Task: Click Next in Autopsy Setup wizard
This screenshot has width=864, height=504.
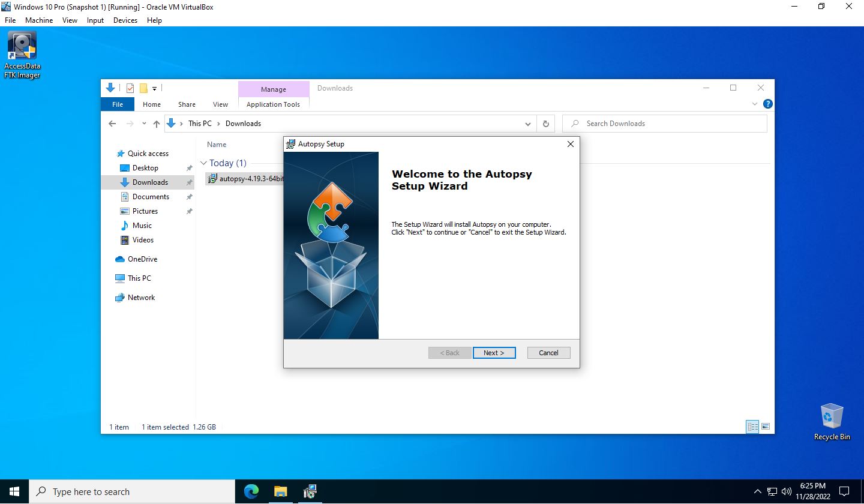Action: 494,353
